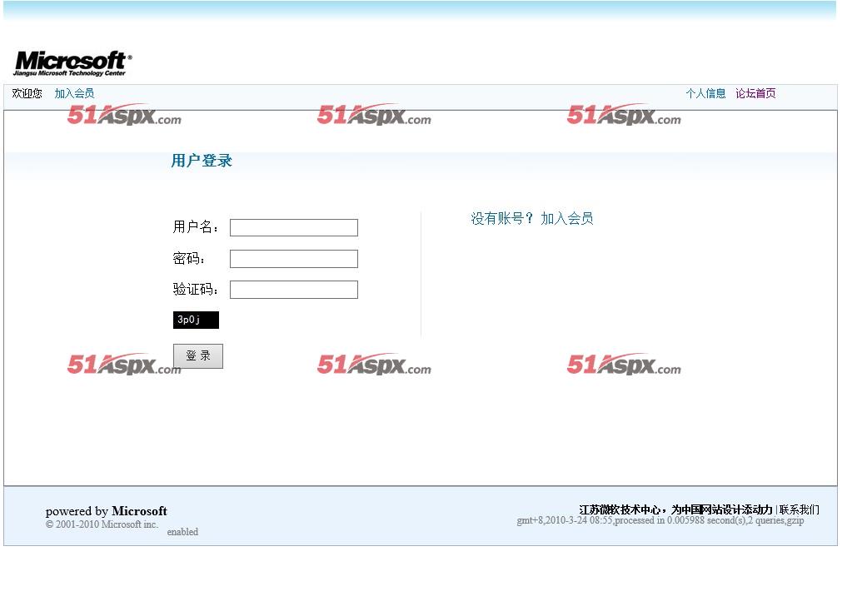Click the captcha image showing 3p0j
The width and height of the screenshot is (842, 616).
[x=196, y=320]
